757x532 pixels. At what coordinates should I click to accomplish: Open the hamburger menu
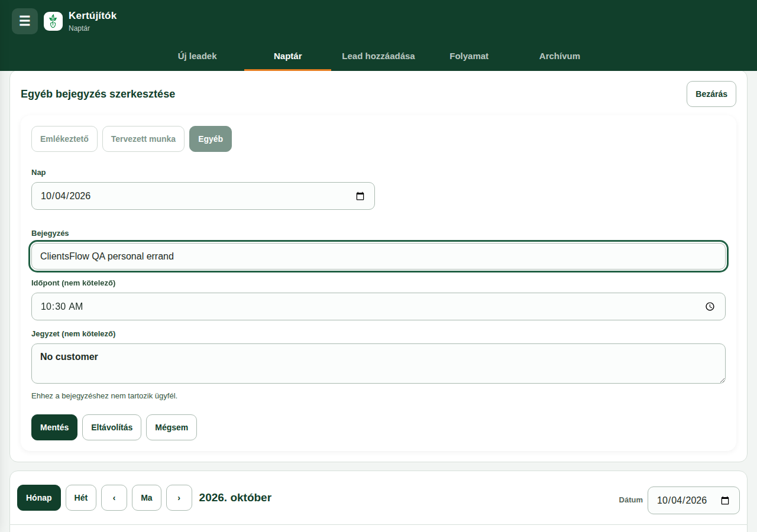(25, 21)
